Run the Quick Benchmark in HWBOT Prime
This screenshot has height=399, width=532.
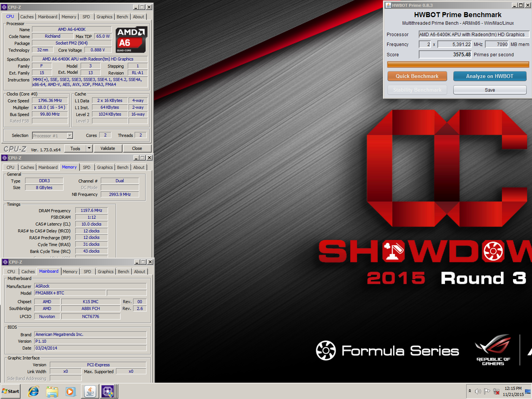pyautogui.click(x=417, y=76)
